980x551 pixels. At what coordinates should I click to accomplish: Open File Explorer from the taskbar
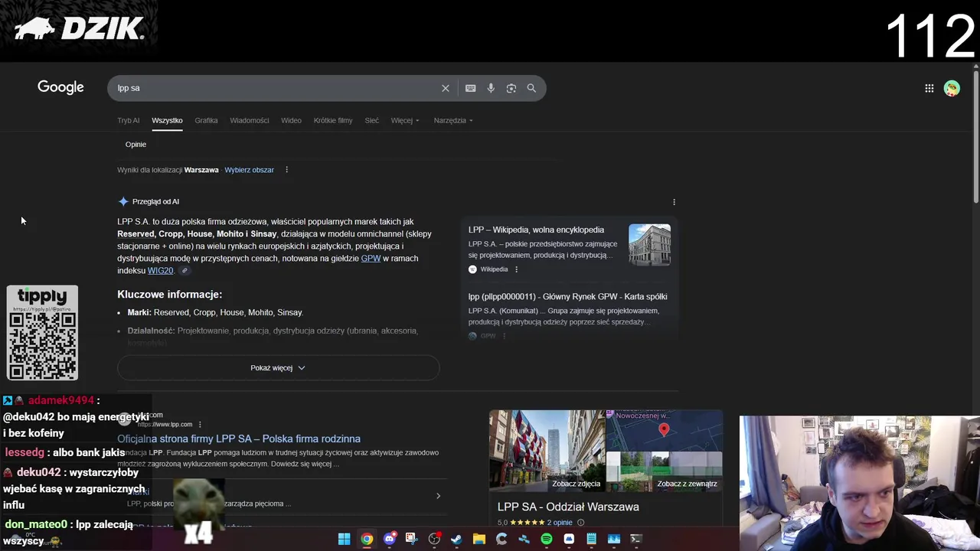tap(479, 539)
